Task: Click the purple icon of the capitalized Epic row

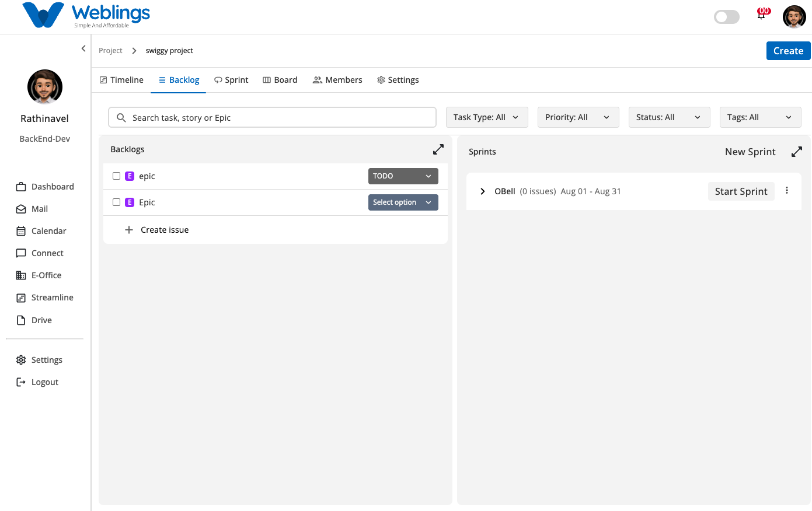Action: (130, 202)
